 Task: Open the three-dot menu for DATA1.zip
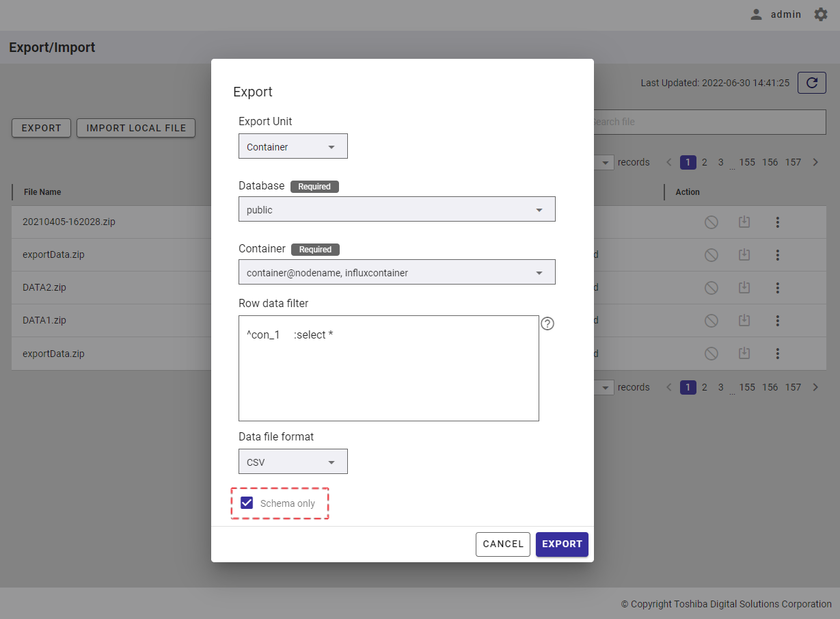[x=777, y=320]
